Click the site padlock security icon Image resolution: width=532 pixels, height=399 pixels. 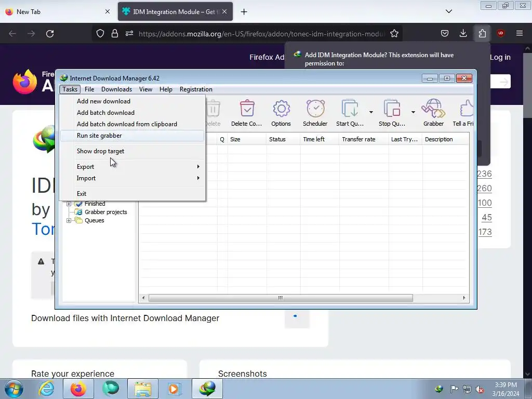[x=115, y=34]
